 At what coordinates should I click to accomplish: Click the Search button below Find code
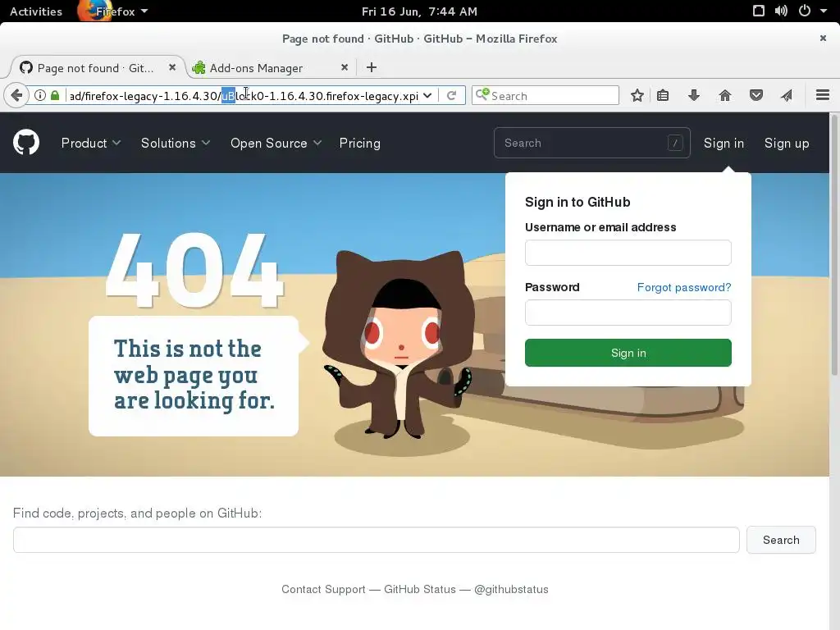click(781, 540)
